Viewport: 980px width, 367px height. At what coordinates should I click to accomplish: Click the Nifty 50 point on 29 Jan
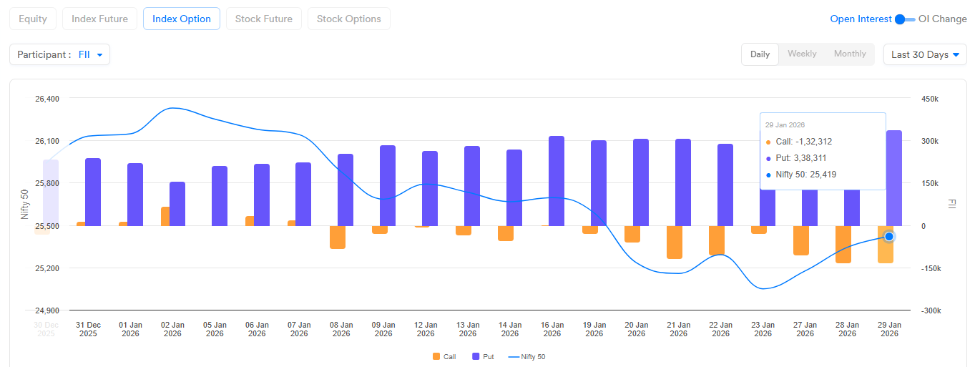pos(889,237)
